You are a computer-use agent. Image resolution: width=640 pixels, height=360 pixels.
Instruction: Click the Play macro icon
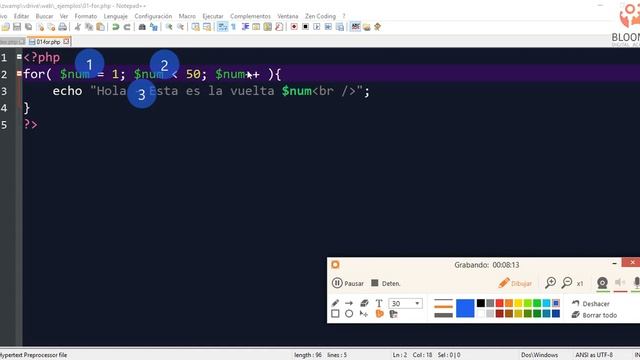317,27
